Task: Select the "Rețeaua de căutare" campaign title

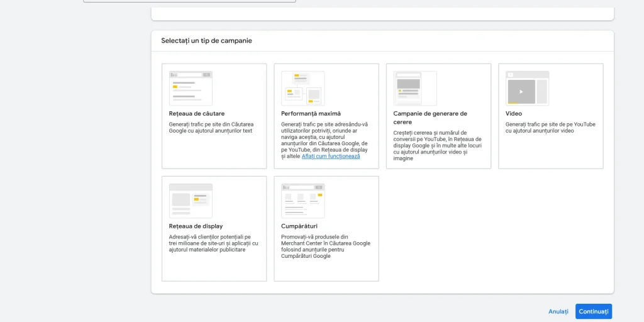Action: [197, 114]
